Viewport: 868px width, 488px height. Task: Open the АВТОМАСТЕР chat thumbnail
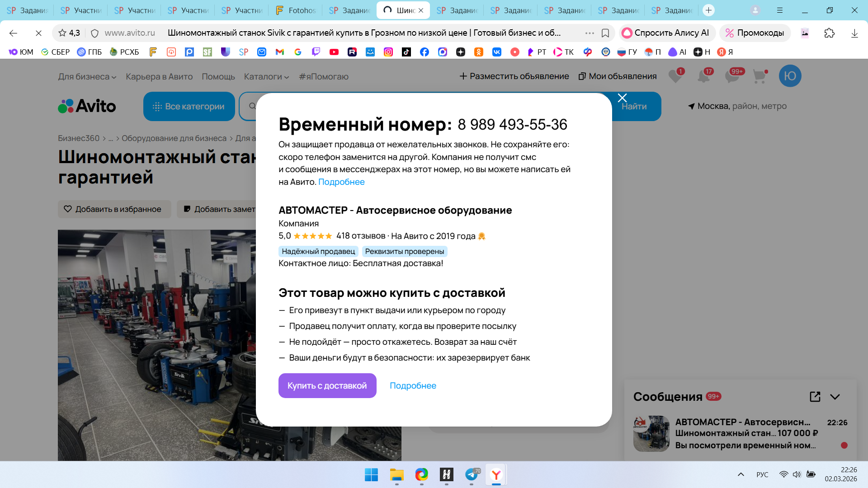point(651,434)
